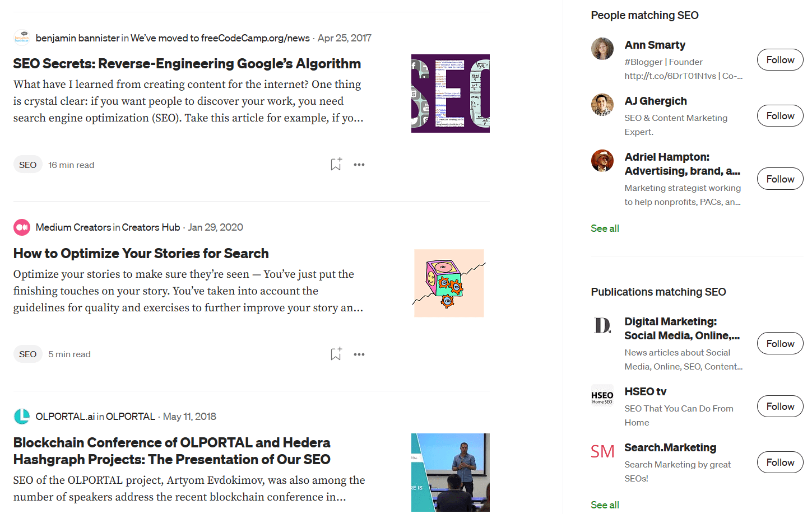Click the blockchain conference article thumbnail
812x514 pixels.
pyautogui.click(x=450, y=472)
